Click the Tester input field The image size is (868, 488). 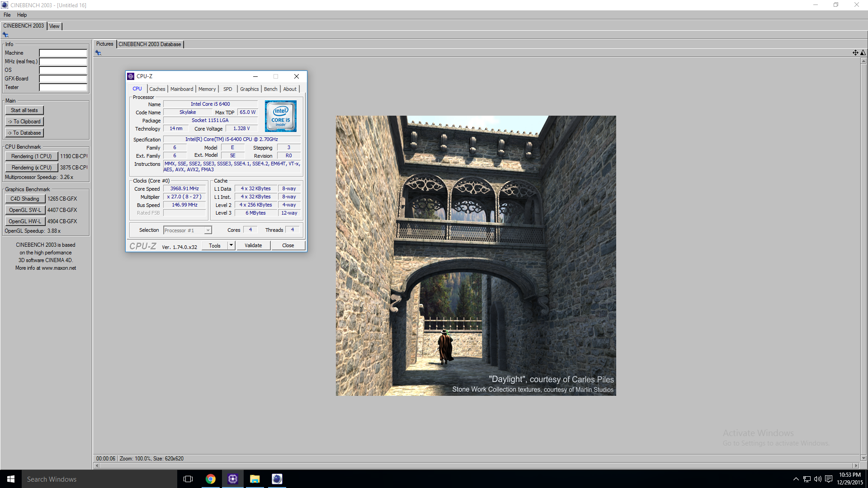[63, 87]
